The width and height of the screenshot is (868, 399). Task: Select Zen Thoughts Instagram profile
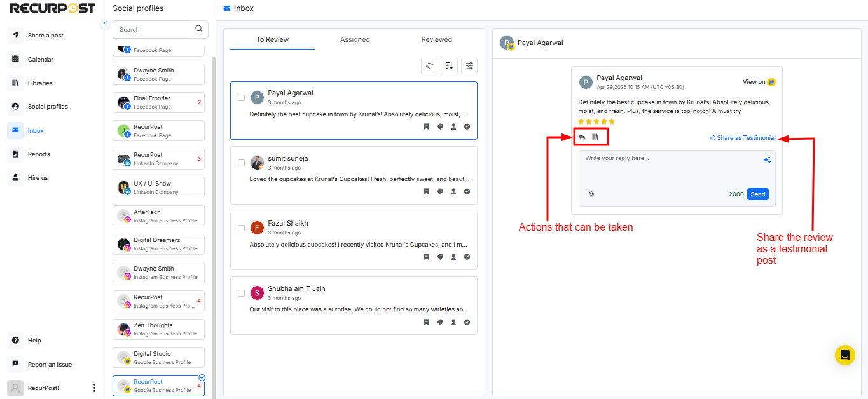159,329
